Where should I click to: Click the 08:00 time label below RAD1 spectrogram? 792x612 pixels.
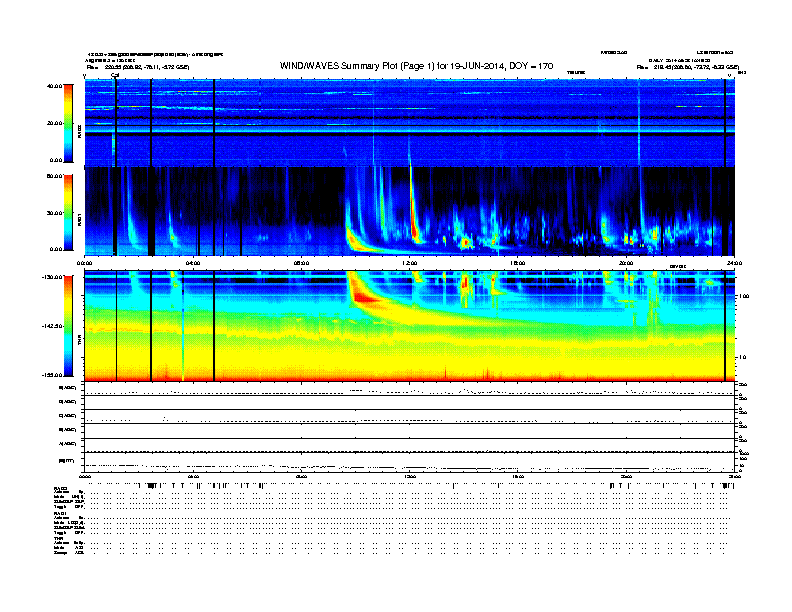[301, 263]
